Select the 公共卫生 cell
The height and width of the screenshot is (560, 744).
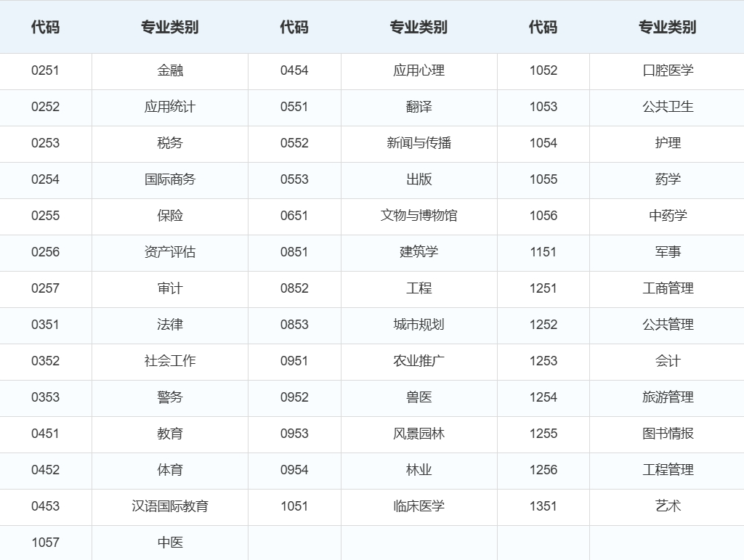668,107
